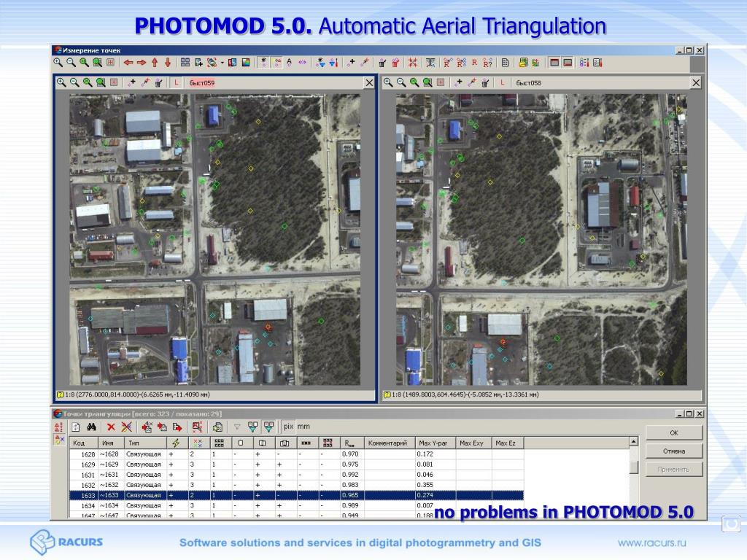Sort table by the Тип column header
Viewport: 747px width, 560px height.
tap(145, 443)
